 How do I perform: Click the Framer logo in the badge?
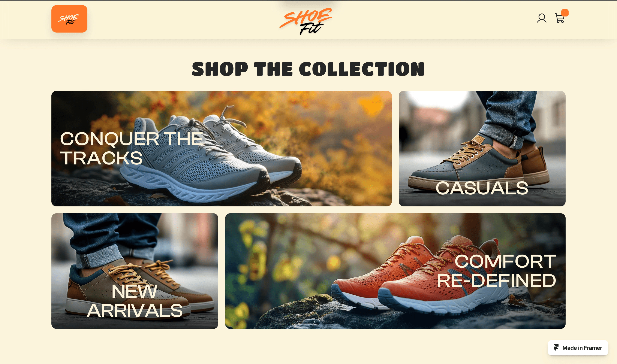tap(556, 348)
